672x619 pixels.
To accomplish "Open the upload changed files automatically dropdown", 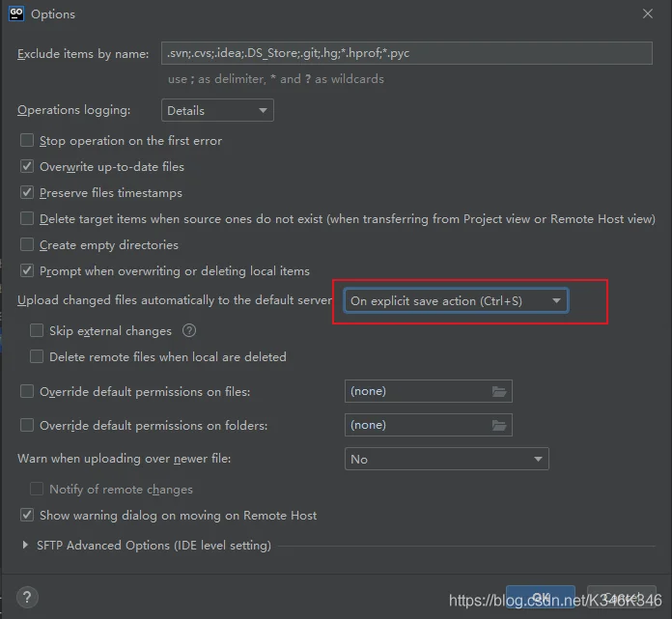I will point(456,301).
